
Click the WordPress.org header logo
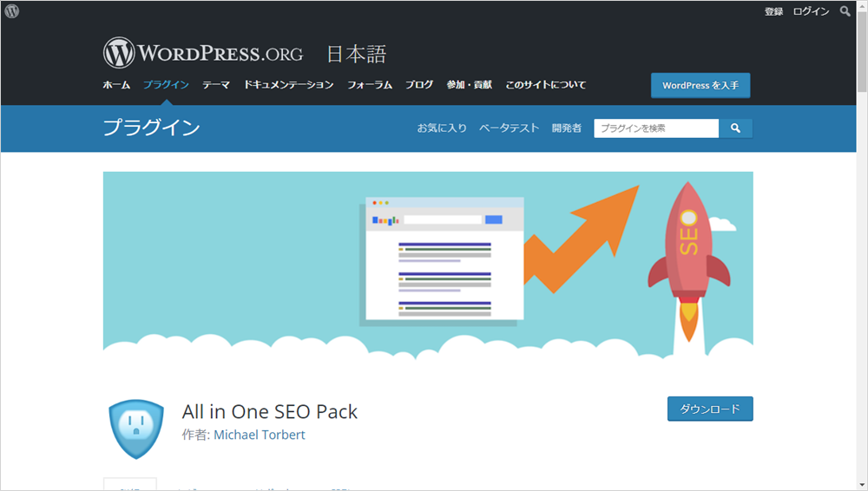(203, 53)
